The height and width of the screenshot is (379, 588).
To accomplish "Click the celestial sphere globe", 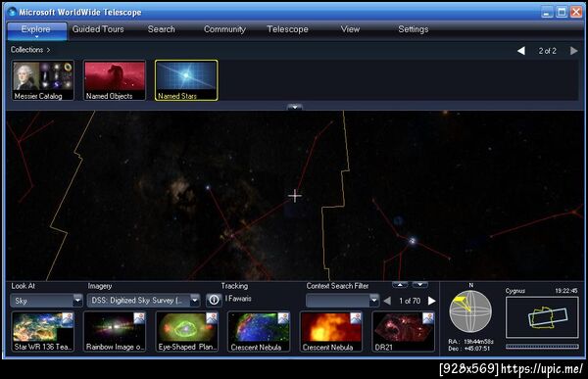I will [470, 311].
